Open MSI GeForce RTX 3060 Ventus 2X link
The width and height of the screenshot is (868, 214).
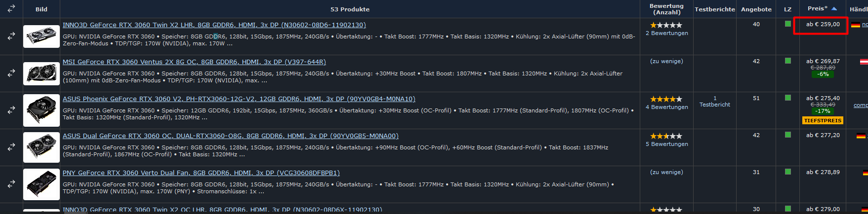click(194, 62)
